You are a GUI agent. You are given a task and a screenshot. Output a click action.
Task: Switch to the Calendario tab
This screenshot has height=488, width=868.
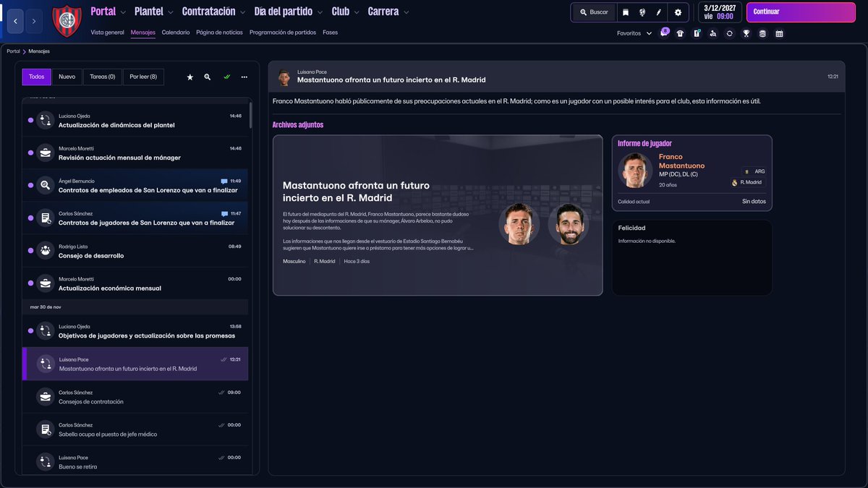(x=176, y=33)
